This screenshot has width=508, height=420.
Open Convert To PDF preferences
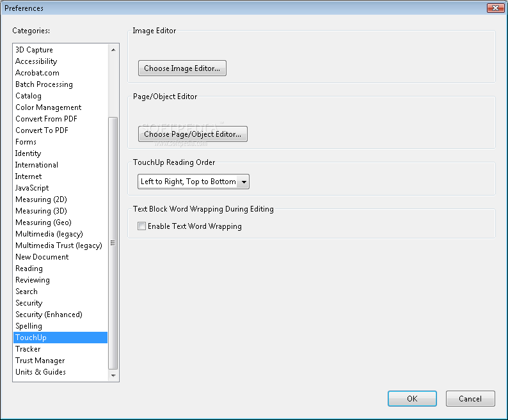pyautogui.click(x=60, y=130)
